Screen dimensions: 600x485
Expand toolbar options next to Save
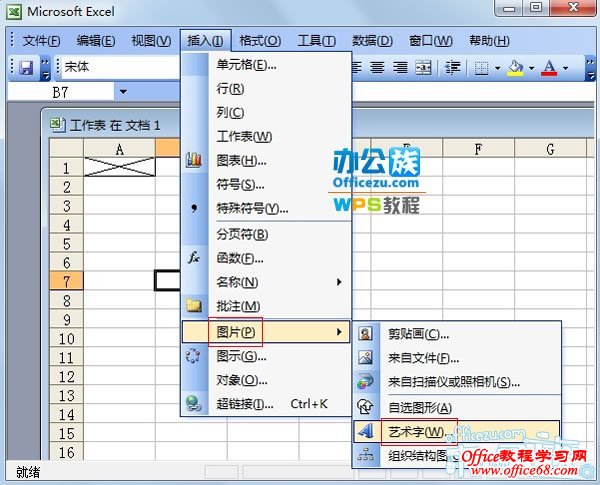click(x=45, y=68)
